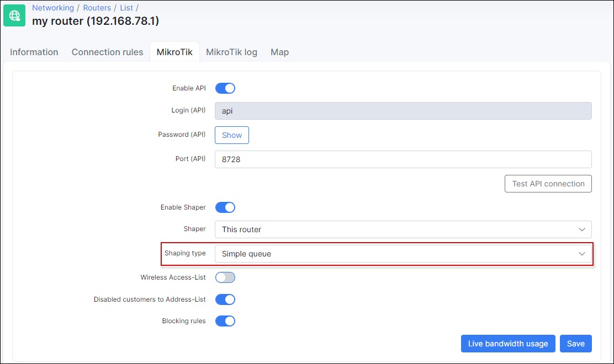This screenshot has height=364, width=614.
Task: Click the Shaping type label
Action: click(185, 253)
